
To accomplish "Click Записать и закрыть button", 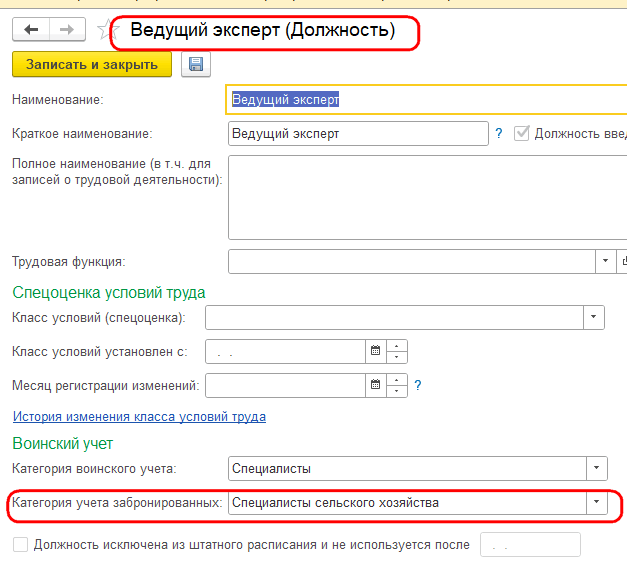I will click(92, 64).
